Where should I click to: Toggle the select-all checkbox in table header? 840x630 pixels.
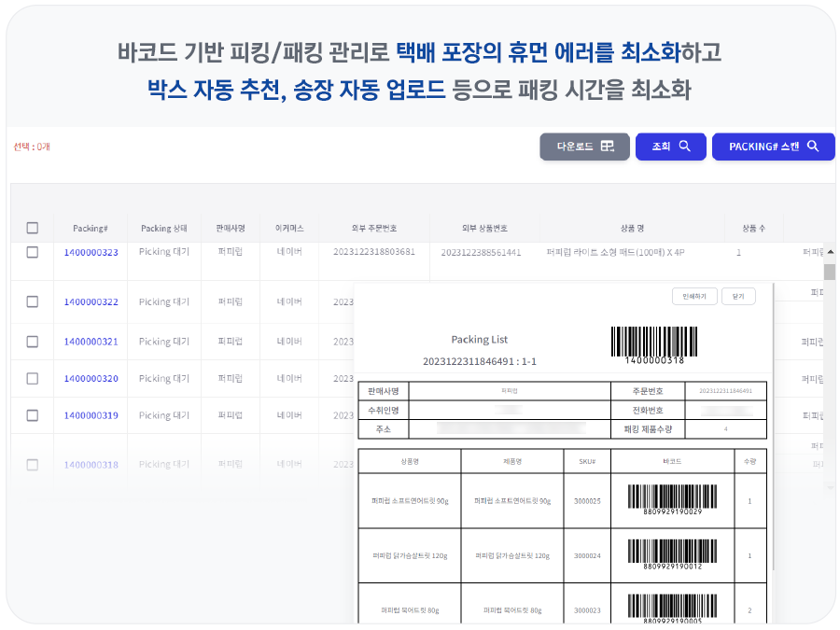[33, 228]
